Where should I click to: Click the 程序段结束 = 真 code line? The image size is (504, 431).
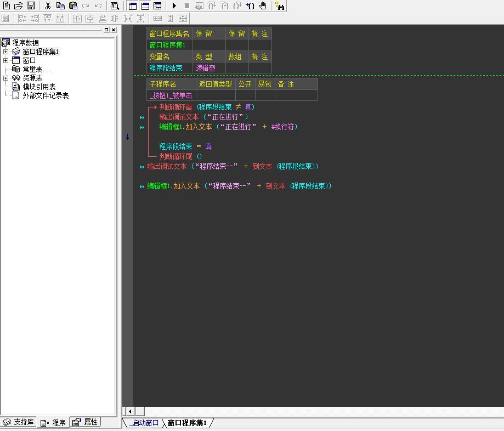point(185,146)
